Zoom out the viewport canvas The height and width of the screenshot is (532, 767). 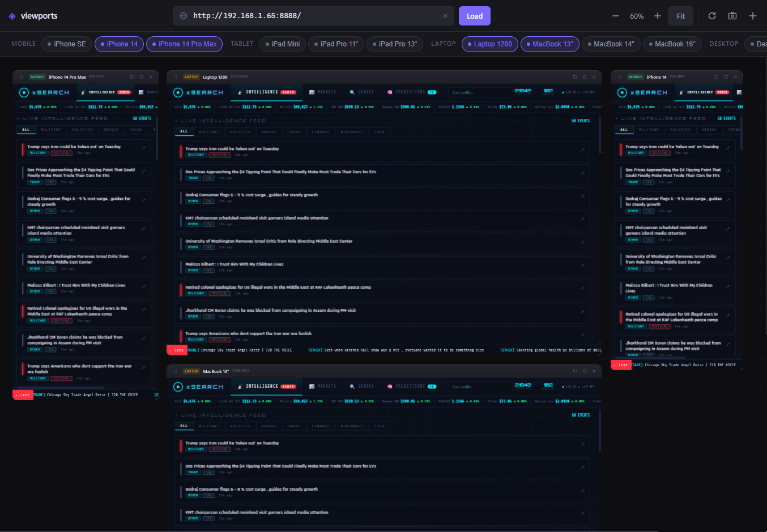pos(616,16)
